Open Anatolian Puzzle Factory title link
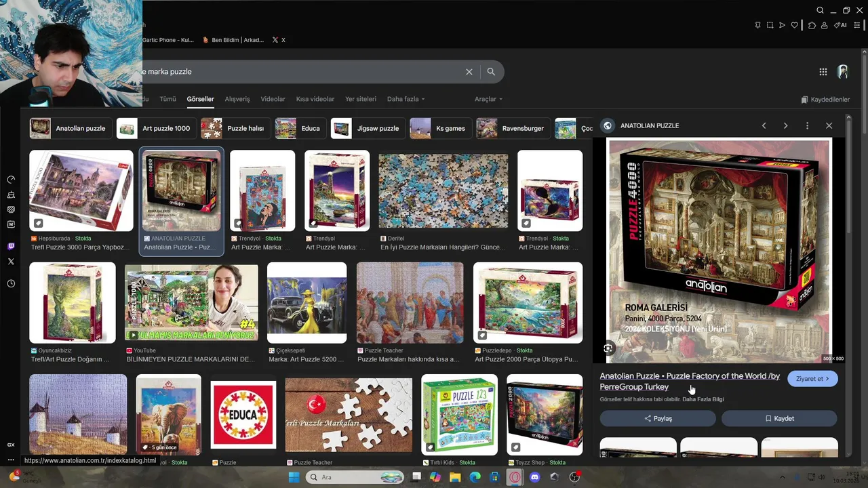The image size is (868, 488). tap(690, 381)
